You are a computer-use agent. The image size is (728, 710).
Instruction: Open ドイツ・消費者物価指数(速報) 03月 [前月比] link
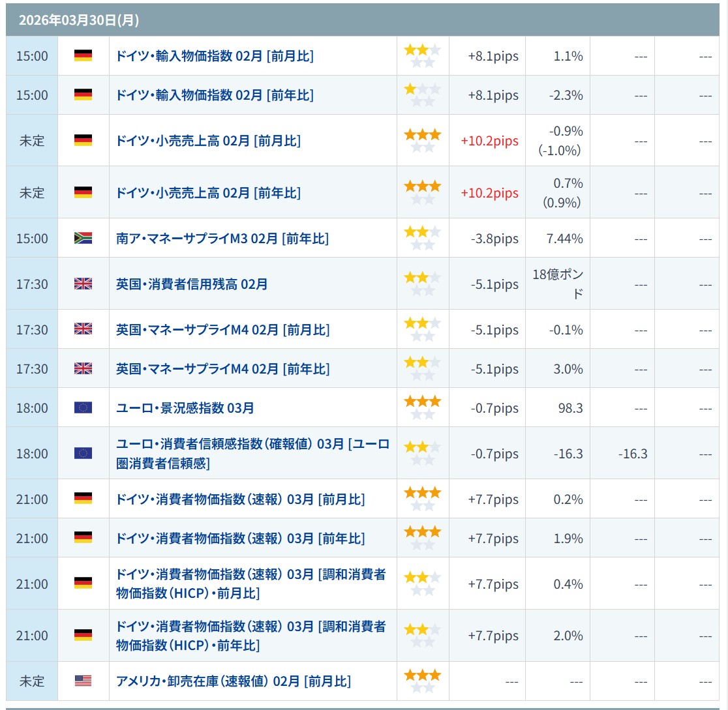[x=240, y=499]
